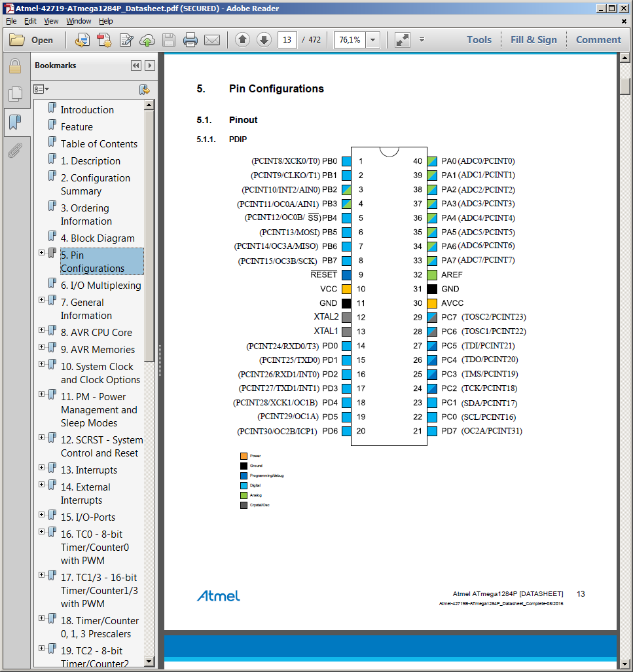
Task: Click the Open folder icon in toolbar
Action: click(x=17, y=40)
